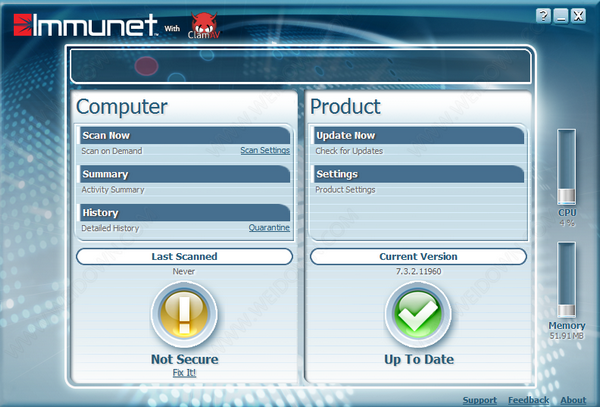Viewport: 600px width, 407px height.
Task: Click the 'Check for Updates' description
Action: tap(349, 151)
